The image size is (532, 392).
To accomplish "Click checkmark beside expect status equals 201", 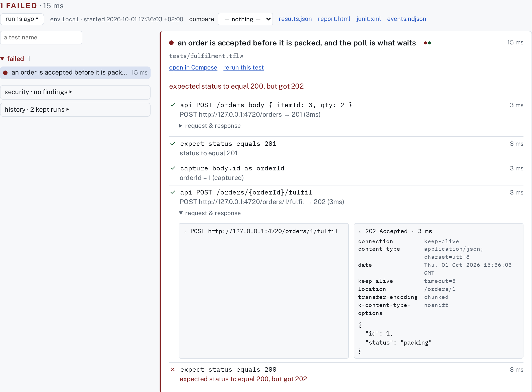I will pyautogui.click(x=173, y=144).
